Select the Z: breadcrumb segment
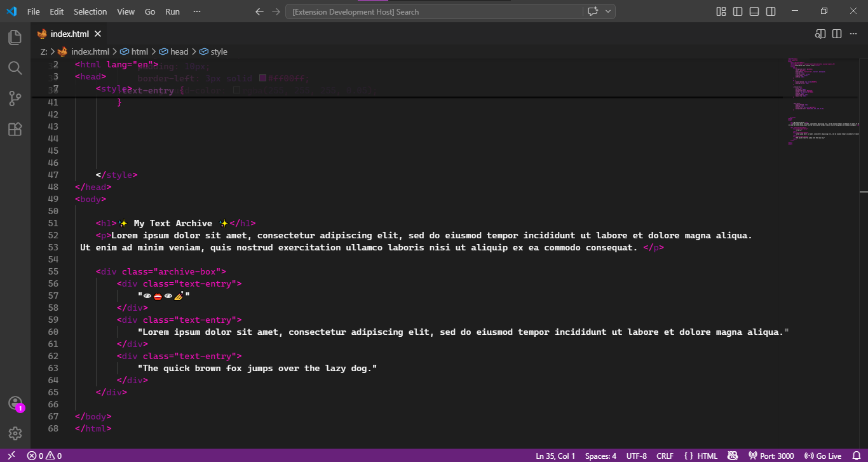 click(44, 51)
